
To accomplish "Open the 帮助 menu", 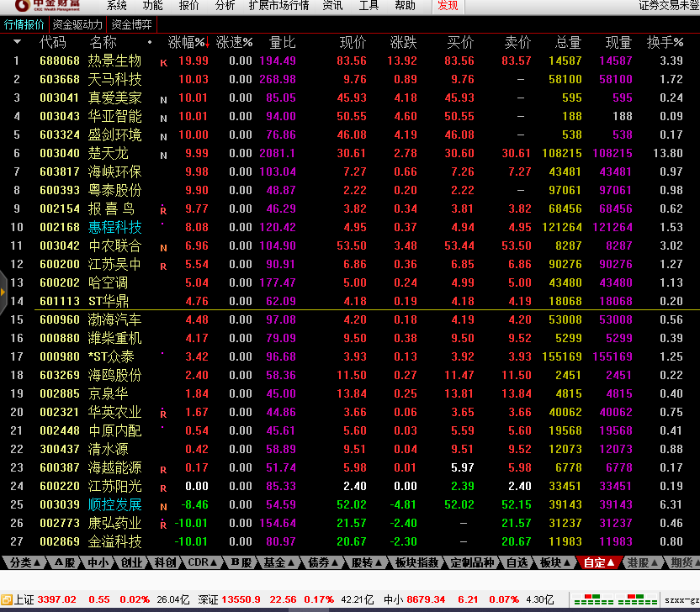I will pyautogui.click(x=405, y=5).
